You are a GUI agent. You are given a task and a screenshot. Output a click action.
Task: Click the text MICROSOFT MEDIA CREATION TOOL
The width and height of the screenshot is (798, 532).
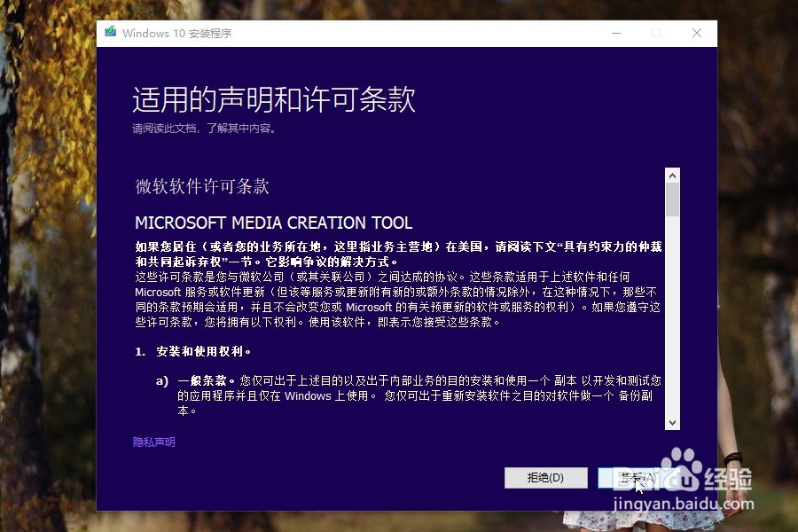[x=273, y=223]
